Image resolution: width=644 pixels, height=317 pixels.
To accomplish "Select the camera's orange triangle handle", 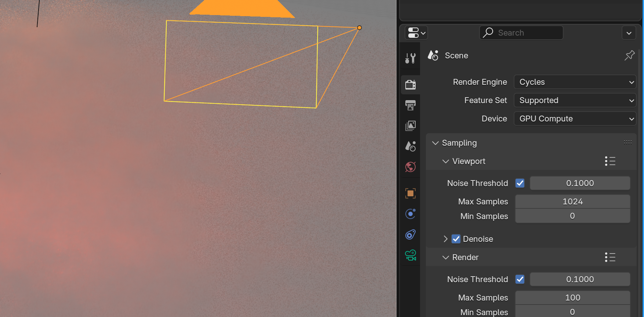I will (x=242, y=8).
